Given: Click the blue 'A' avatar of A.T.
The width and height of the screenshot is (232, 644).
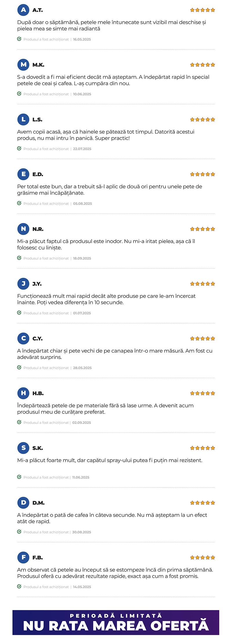Looking at the screenshot, I should 23,10.
